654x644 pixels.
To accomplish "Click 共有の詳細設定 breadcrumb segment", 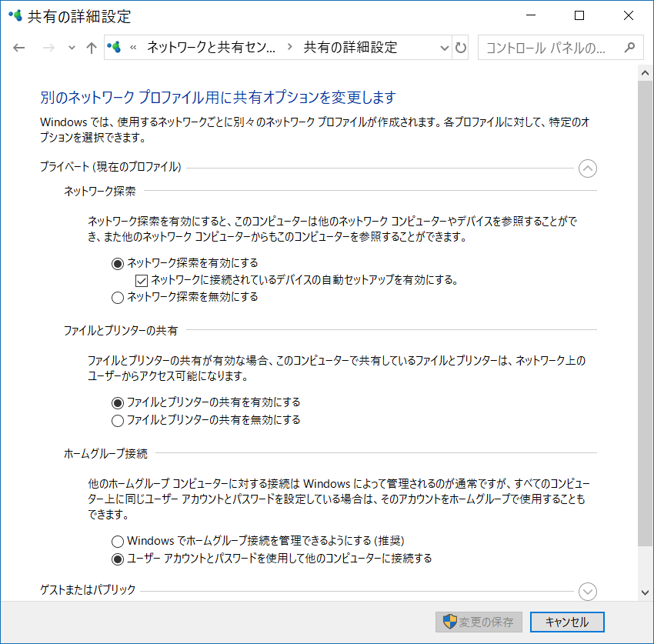I will (350, 48).
